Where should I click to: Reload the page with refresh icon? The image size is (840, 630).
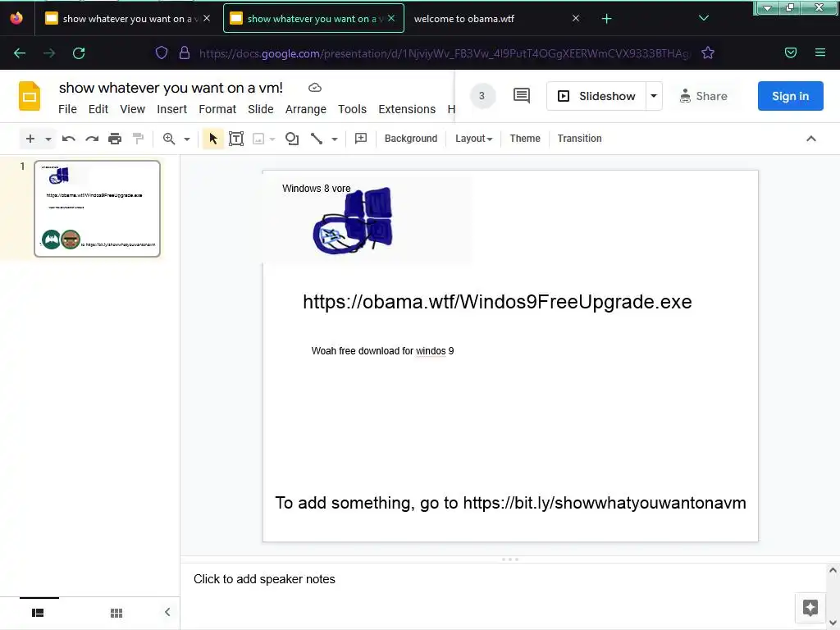click(x=79, y=53)
